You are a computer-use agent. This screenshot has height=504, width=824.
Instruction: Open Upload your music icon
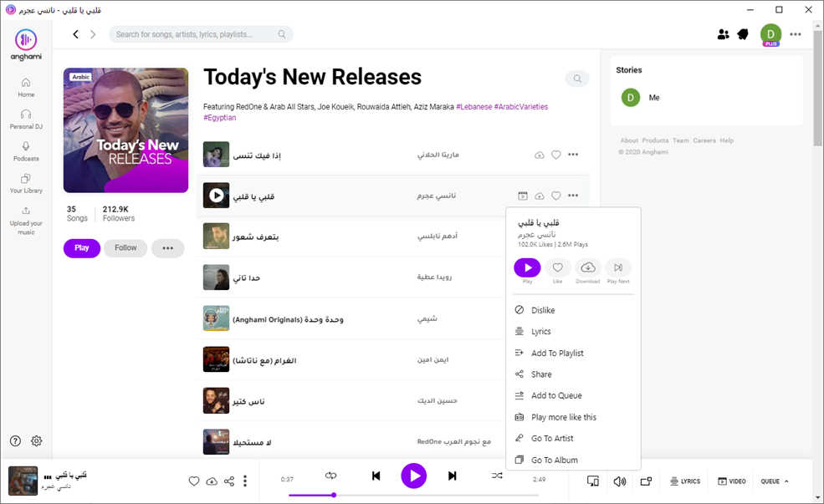[x=26, y=211]
